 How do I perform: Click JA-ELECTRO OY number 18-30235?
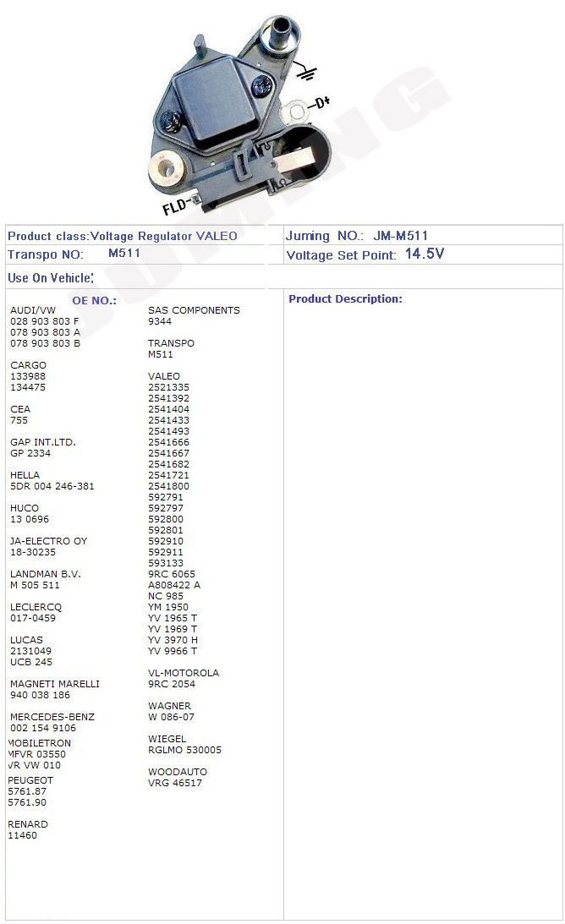pos(33,552)
